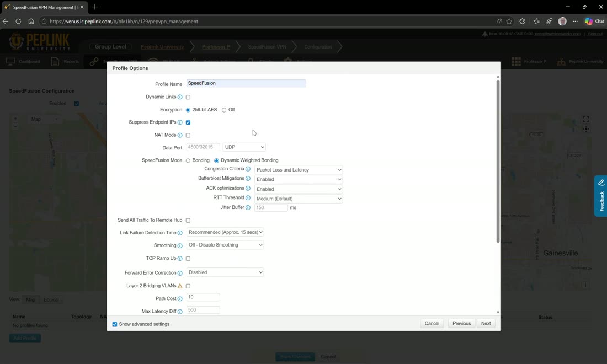Image resolution: width=607 pixels, height=364 pixels.
Task: Open the Forward Error Correction dropdown
Action: (225, 272)
